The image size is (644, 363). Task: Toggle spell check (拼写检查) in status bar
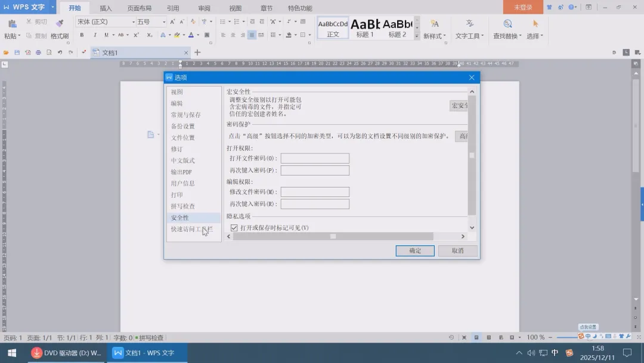point(150,338)
